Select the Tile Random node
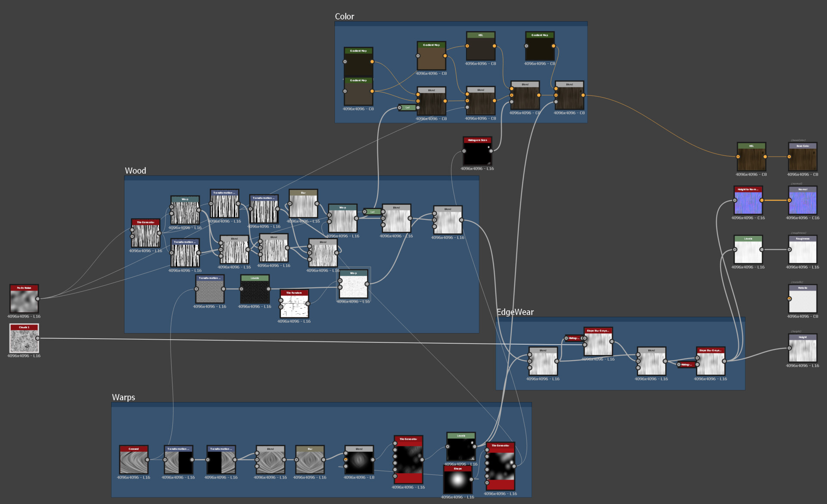 [x=294, y=304]
